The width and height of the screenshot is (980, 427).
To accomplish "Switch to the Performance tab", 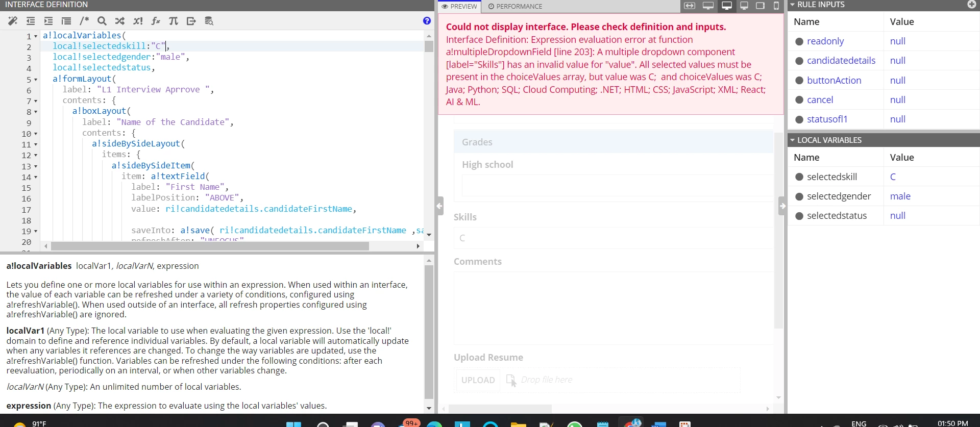I will coord(516,6).
